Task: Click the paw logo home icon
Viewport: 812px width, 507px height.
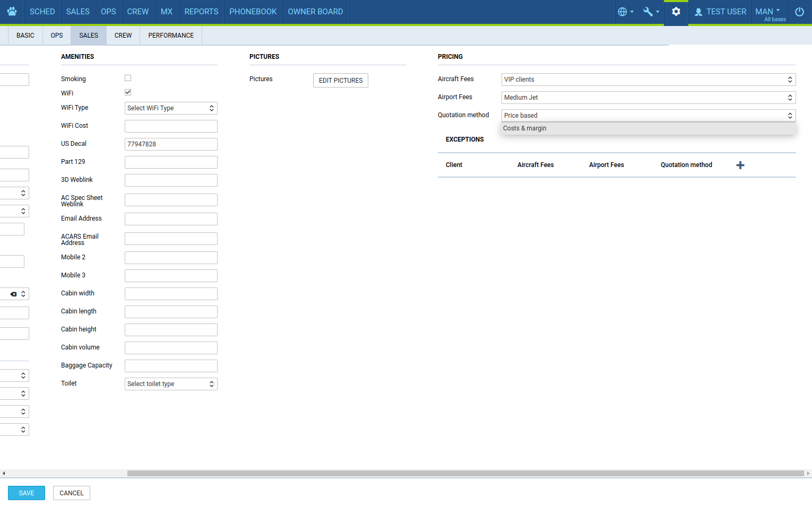Action: [12, 12]
